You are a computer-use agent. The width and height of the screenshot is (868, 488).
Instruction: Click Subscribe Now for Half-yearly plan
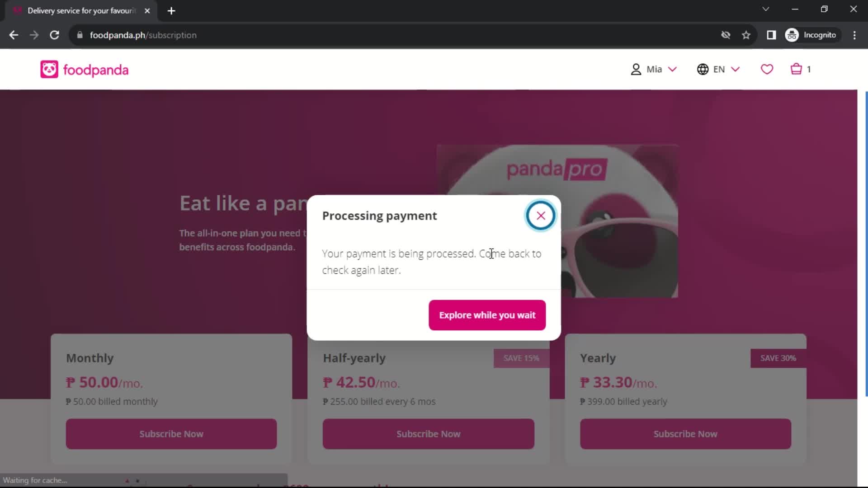click(x=429, y=434)
